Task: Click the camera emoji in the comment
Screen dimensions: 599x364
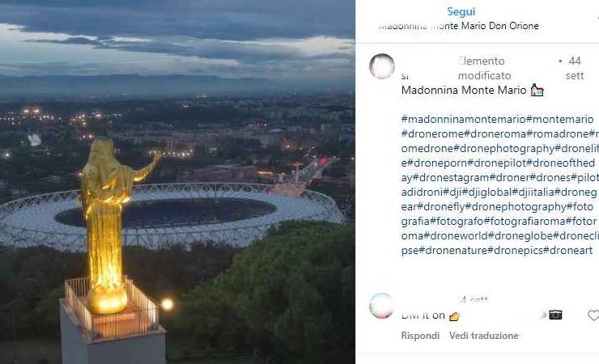Action: (x=555, y=315)
